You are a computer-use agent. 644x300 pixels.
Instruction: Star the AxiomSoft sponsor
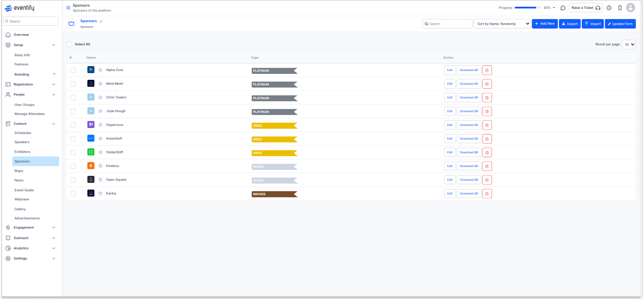(101, 138)
